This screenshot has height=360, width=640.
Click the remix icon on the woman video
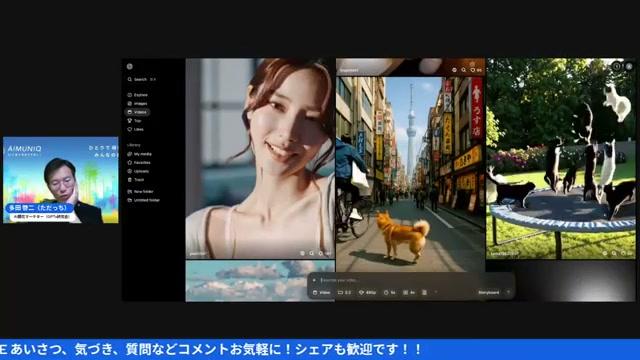(302, 253)
